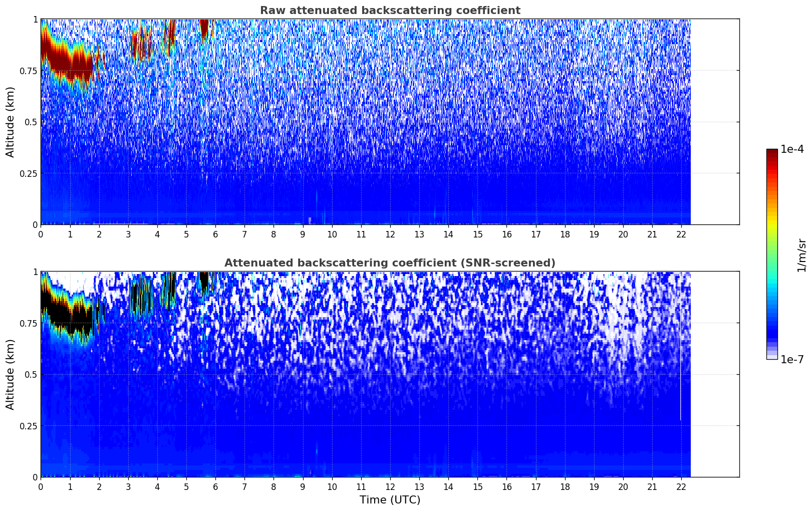
Task: Click the '1e-4' colorbar maximum label
Action: [x=792, y=149]
